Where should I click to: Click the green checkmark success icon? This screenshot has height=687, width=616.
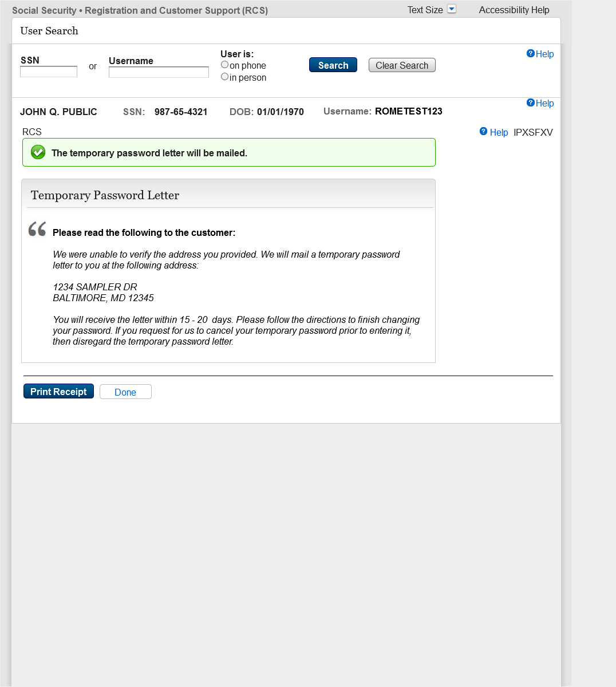click(38, 152)
